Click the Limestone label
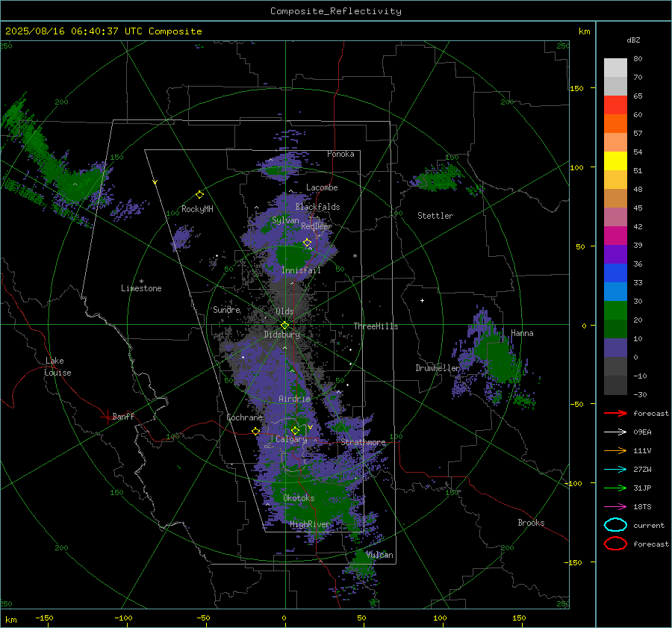Viewport: 672px width, 628px height. [x=141, y=288]
